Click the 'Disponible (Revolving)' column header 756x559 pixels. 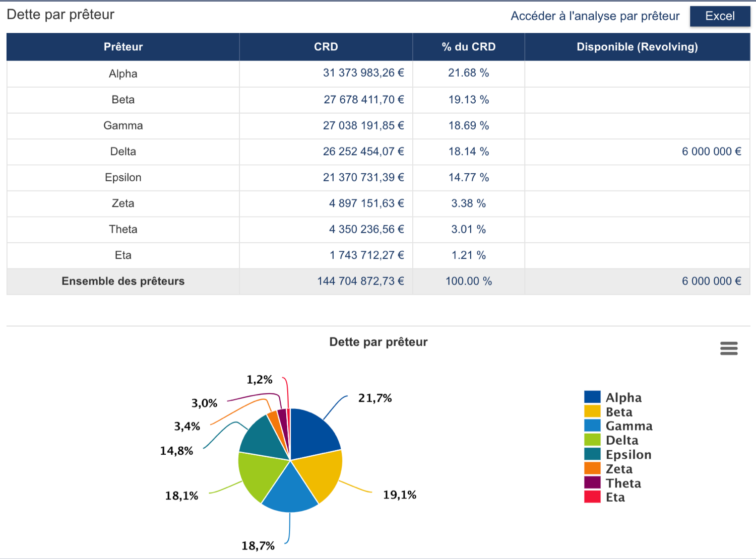(x=637, y=47)
